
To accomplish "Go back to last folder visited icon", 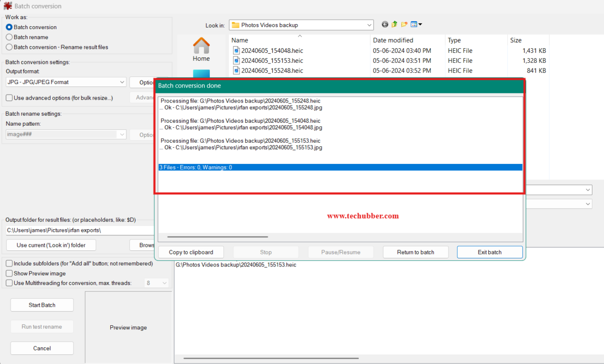I will click(385, 24).
